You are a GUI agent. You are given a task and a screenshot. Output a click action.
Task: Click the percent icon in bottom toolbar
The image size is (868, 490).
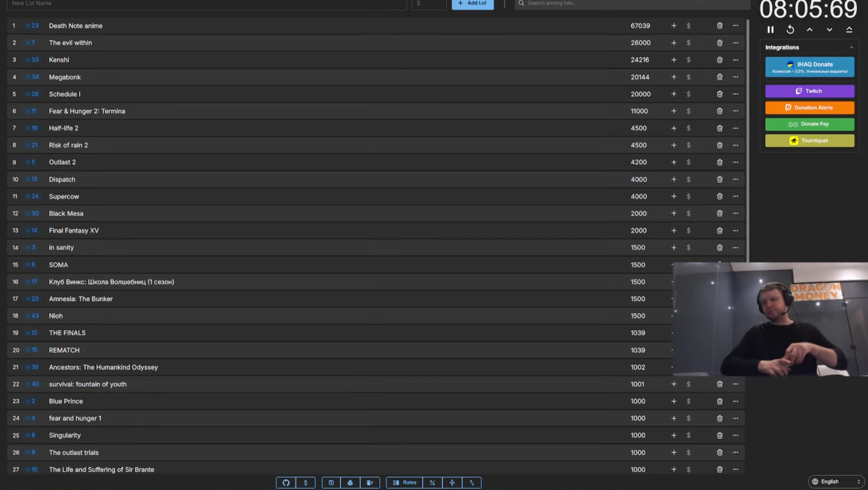coord(432,483)
